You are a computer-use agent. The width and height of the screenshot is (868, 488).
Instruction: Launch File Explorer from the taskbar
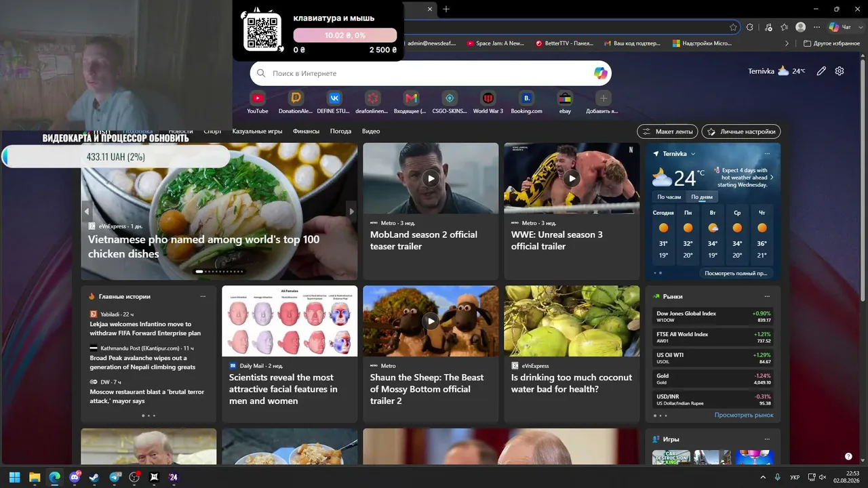click(x=35, y=477)
